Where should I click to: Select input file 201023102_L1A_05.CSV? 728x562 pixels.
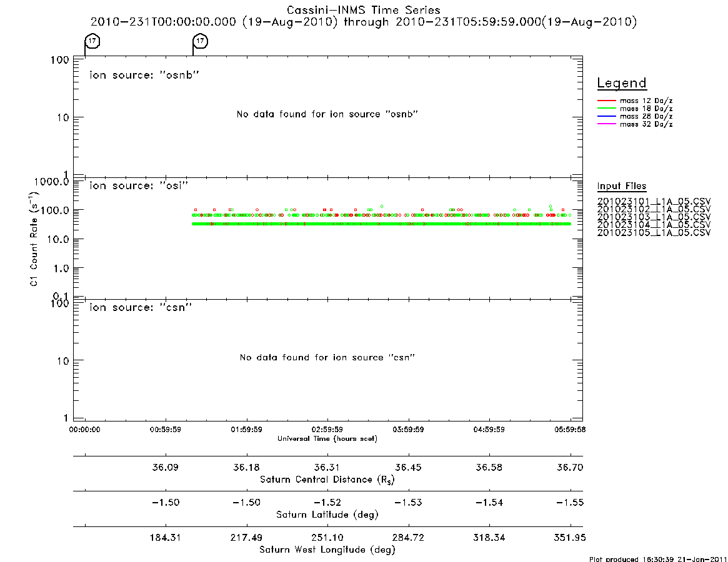click(654, 209)
